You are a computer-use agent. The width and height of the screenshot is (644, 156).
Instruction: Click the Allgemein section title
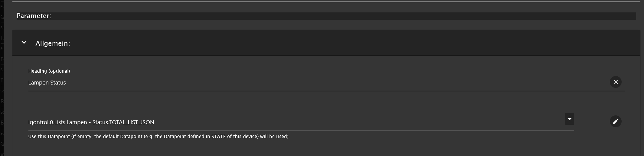[x=53, y=44]
